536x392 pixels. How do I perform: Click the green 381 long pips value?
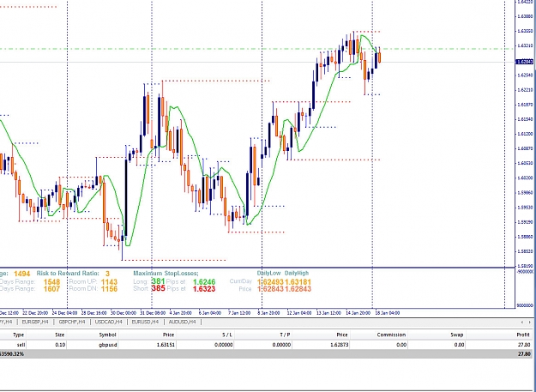point(159,281)
